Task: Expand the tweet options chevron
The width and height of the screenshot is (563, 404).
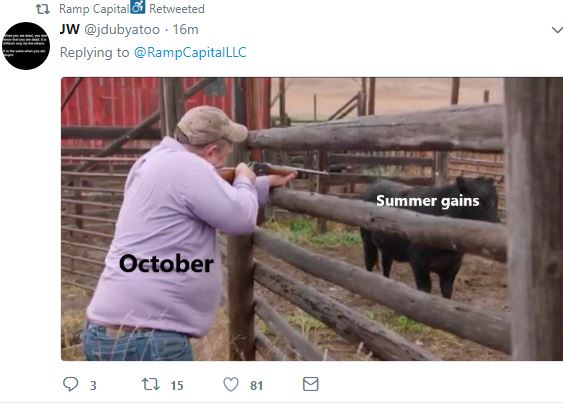Action: [557, 30]
